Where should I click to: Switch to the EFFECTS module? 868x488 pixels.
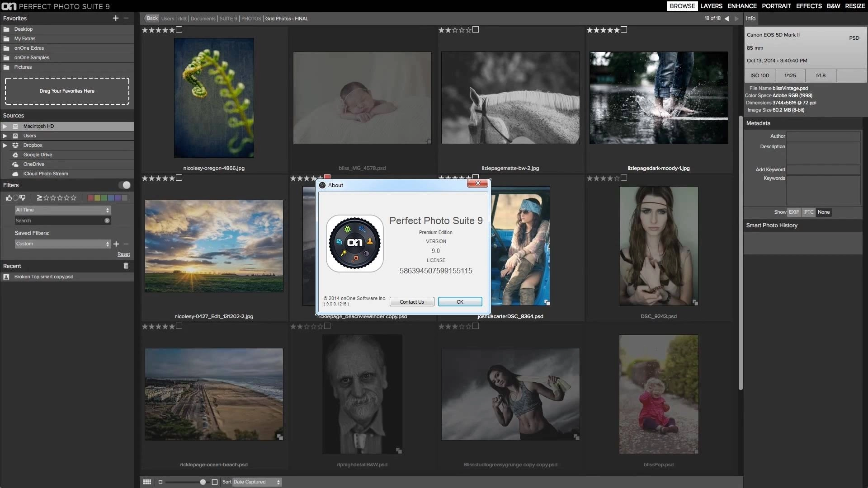(x=809, y=6)
